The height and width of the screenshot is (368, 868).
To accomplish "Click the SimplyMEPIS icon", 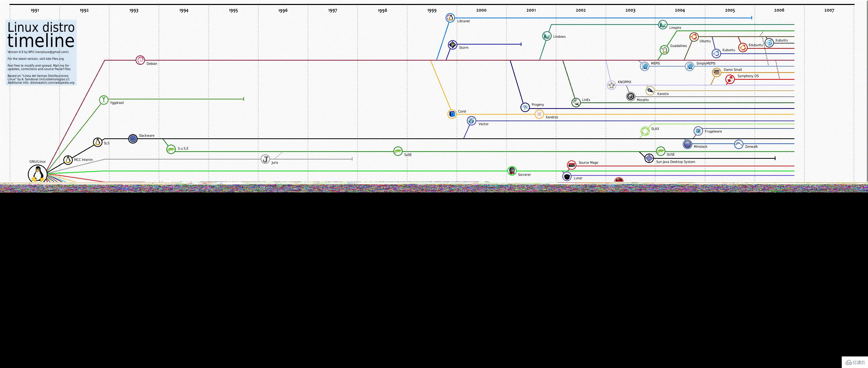I will (x=690, y=66).
